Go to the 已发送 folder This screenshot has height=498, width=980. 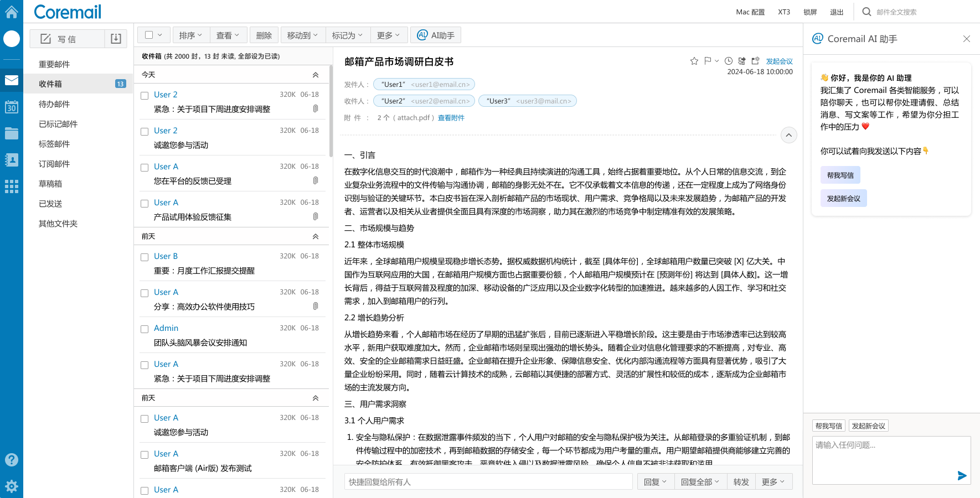click(50, 204)
